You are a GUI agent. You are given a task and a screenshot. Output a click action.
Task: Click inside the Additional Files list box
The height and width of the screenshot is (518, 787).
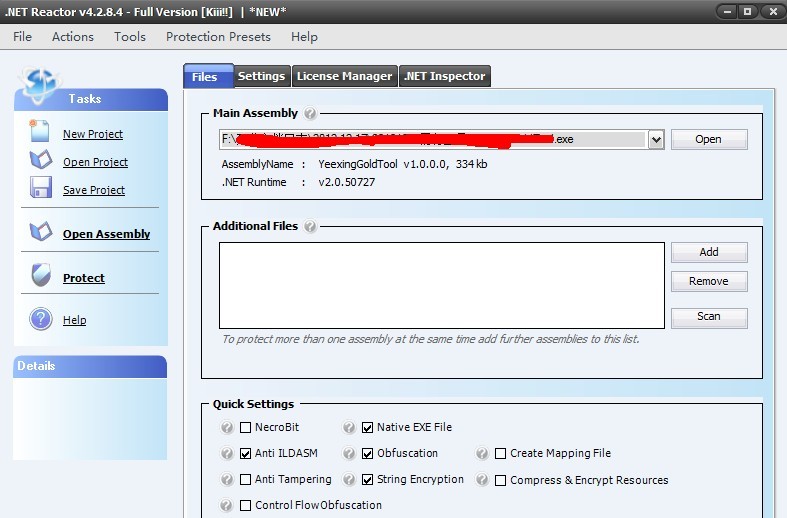coord(442,286)
